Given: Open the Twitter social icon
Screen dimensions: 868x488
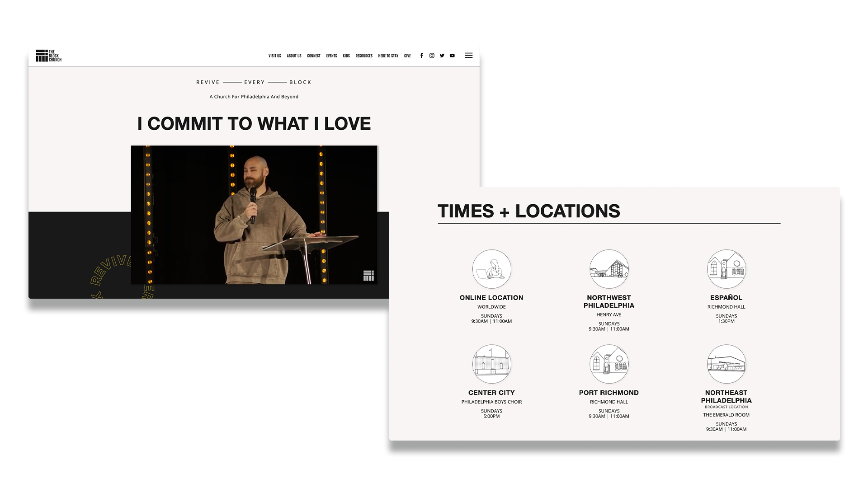Looking at the screenshot, I should [442, 56].
